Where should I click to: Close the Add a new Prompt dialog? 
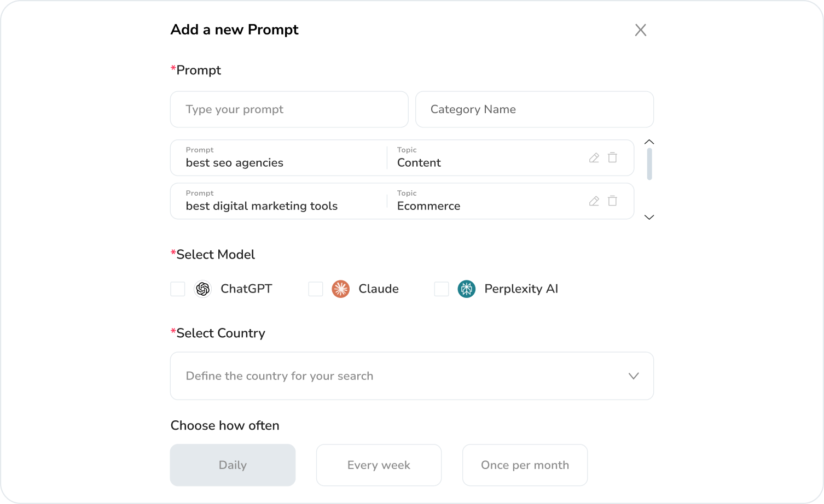(641, 30)
